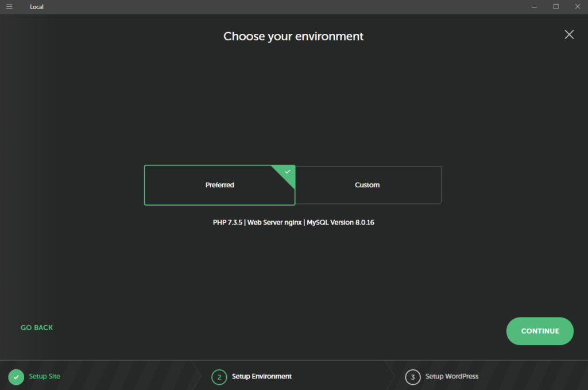Click the MySQL Version 8.0.16 text
Viewport: 588px width, 390px height.
click(x=341, y=222)
